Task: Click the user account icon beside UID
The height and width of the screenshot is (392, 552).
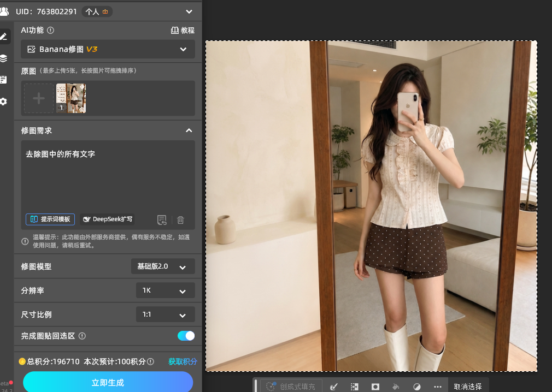Action: tap(4, 11)
